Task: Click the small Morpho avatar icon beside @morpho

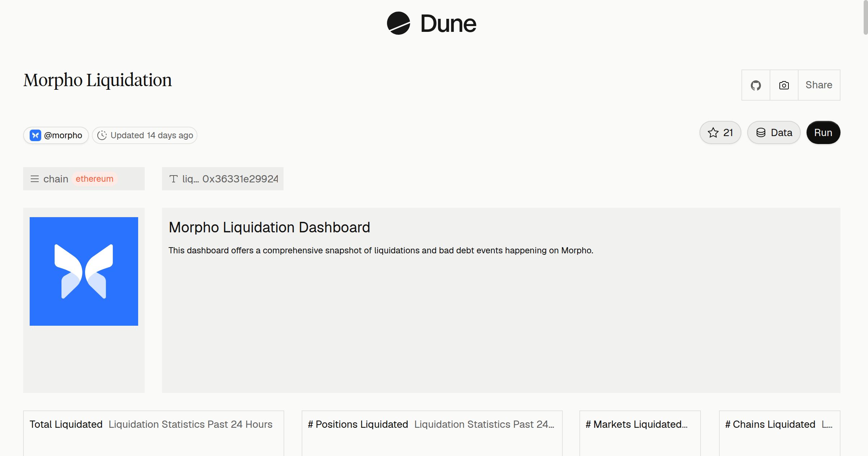Action: pyautogui.click(x=35, y=135)
